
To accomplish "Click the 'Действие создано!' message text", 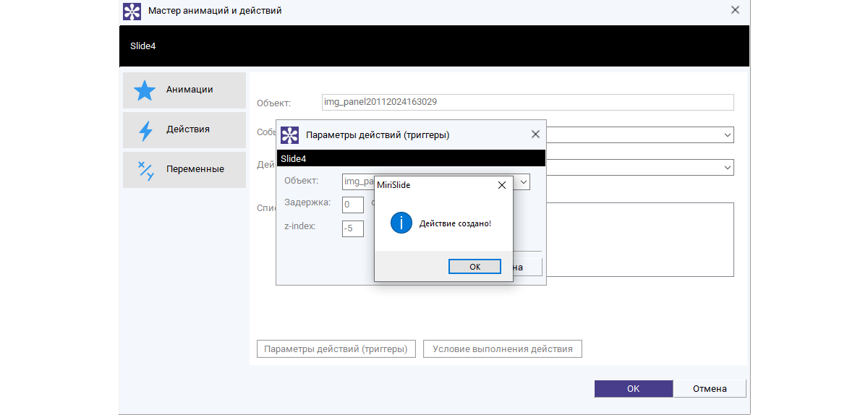I will (x=455, y=223).
